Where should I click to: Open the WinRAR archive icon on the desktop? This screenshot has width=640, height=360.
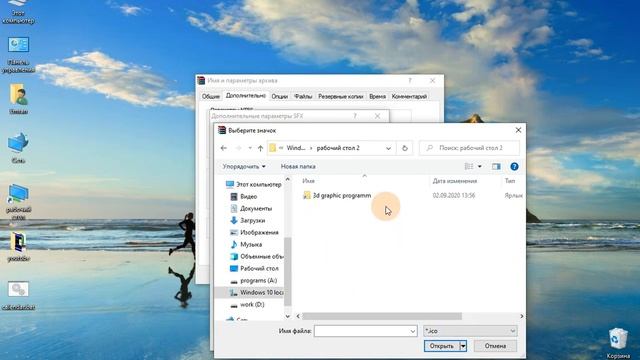coord(18,246)
